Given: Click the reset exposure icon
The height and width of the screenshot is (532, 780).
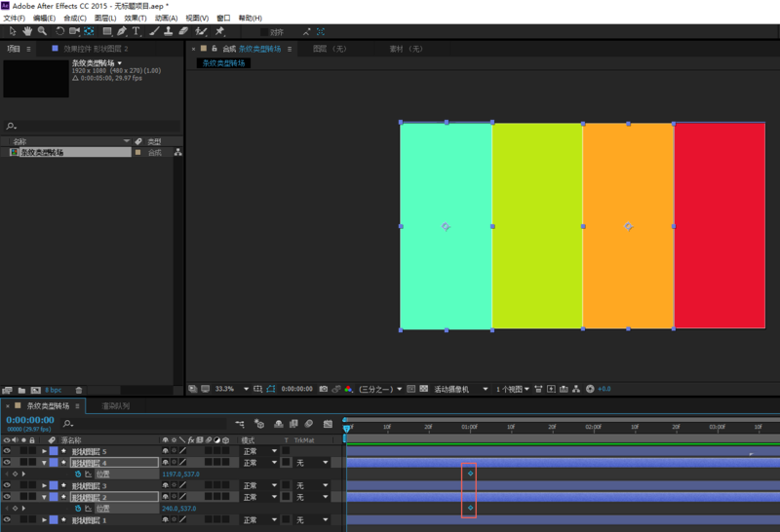Looking at the screenshot, I should 590,389.
